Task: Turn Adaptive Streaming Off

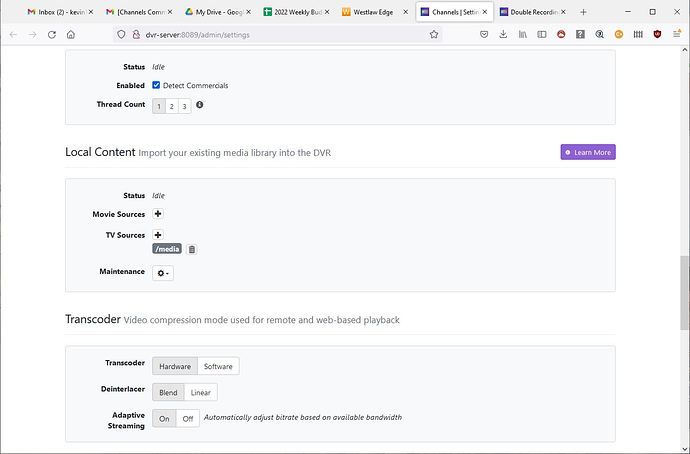Action: [187, 419]
